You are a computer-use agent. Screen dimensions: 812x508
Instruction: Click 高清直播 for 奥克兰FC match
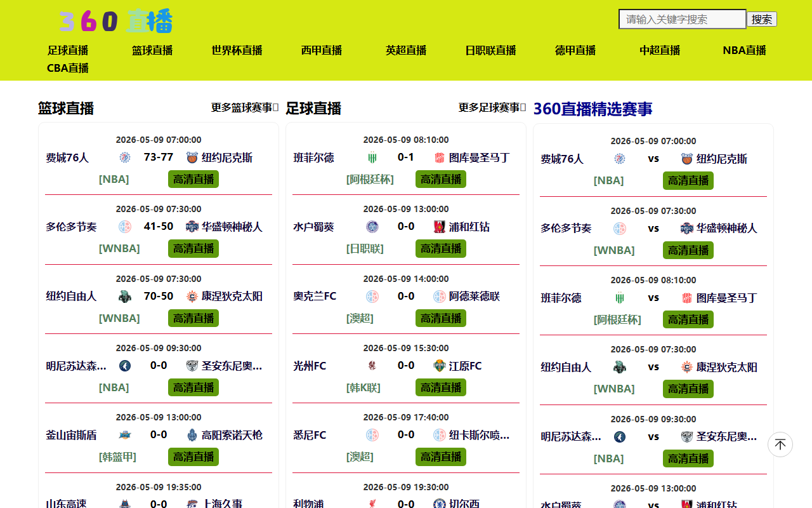tap(441, 318)
